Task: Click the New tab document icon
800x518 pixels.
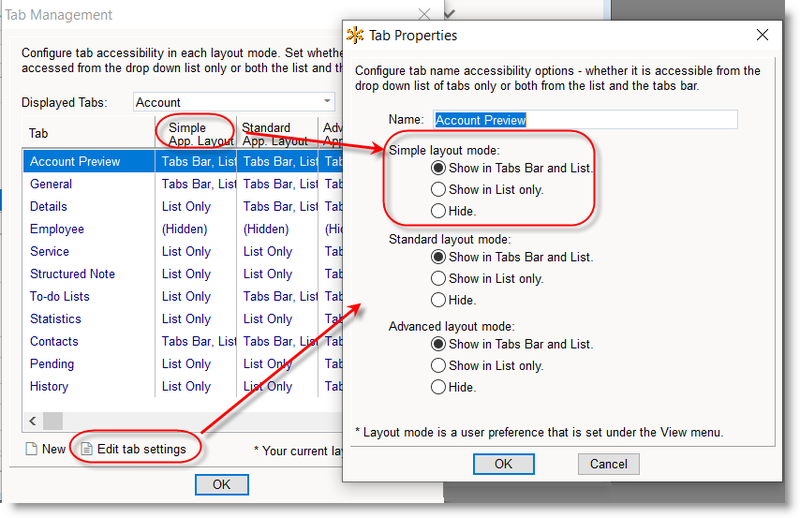Action: (32, 449)
